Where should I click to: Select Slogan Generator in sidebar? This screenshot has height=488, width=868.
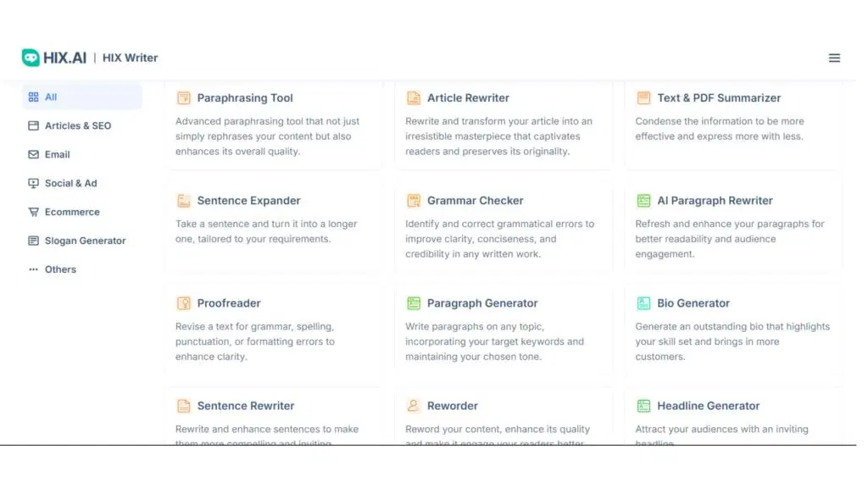point(85,241)
